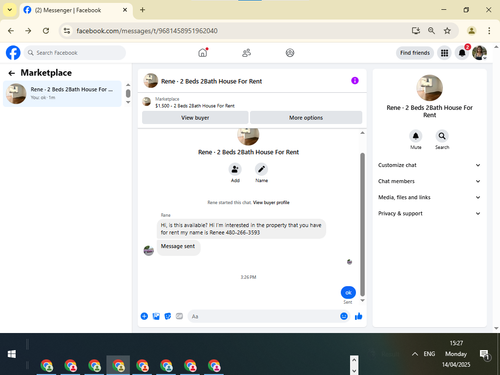This screenshot has width=500, height=375.
Task: Open the Rene conversation in the Marketplace list
Action: point(62,93)
